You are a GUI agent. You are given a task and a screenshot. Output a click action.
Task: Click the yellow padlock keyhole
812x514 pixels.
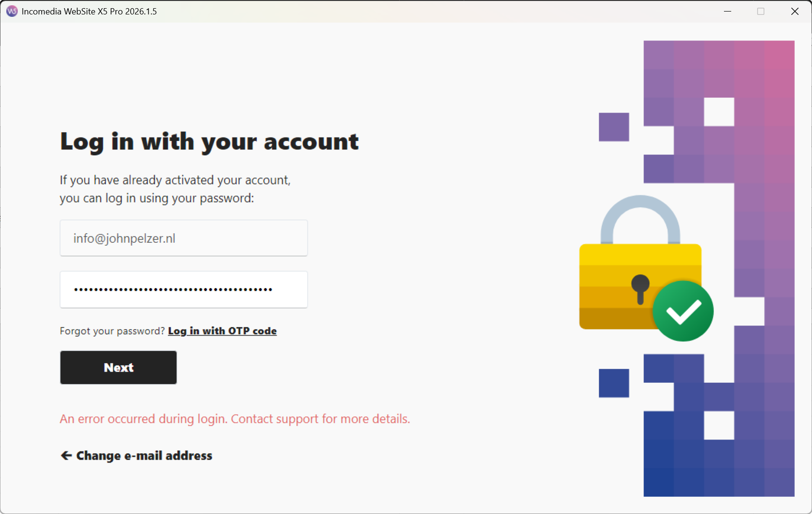pos(640,288)
